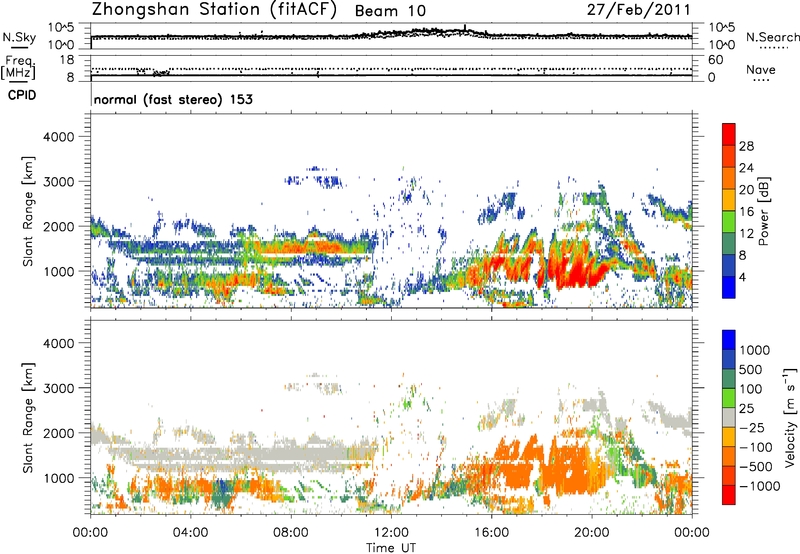Click the 'CPID' label
Image resolution: width=800 pixels, height=554 pixels.
pos(22,95)
